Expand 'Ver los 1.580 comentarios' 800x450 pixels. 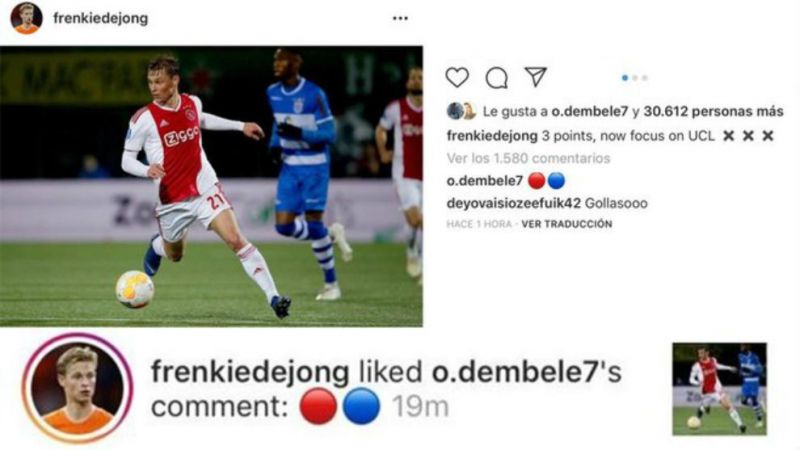tap(528, 158)
